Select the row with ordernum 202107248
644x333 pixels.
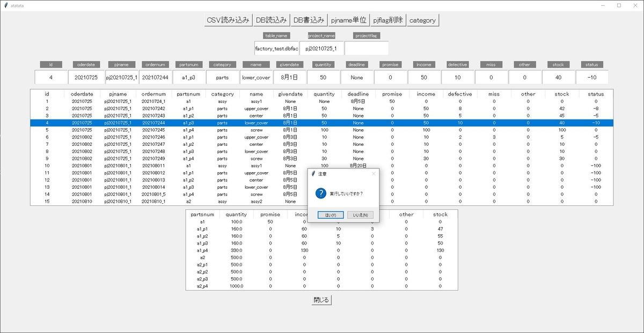pyautogui.click(x=321, y=151)
